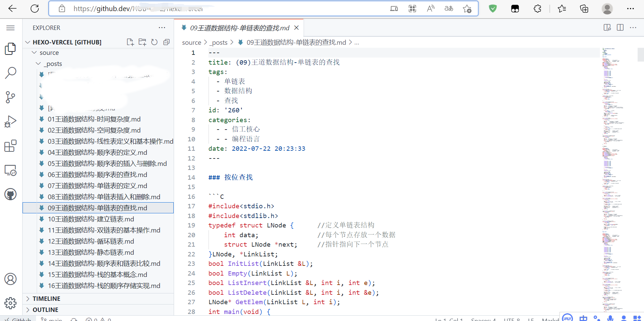The height and width of the screenshot is (321, 644).
Task: Click the ### 按位查找 heading line
Action: pos(230,177)
